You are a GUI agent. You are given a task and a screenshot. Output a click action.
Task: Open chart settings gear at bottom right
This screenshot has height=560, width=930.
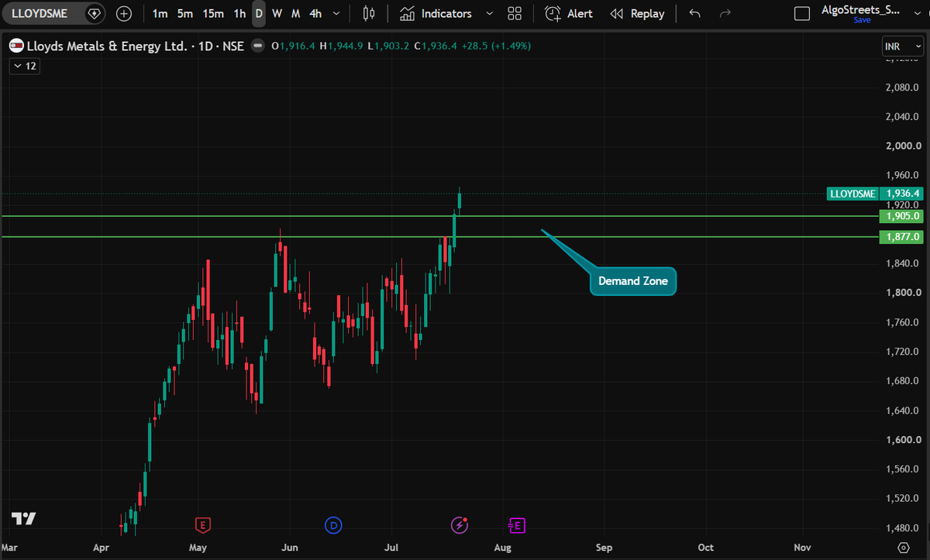click(x=902, y=547)
